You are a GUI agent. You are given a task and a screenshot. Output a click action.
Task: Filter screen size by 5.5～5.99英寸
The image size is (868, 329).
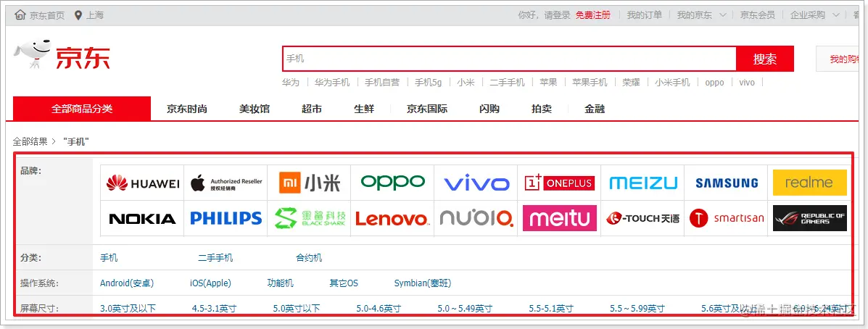click(x=637, y=308)
